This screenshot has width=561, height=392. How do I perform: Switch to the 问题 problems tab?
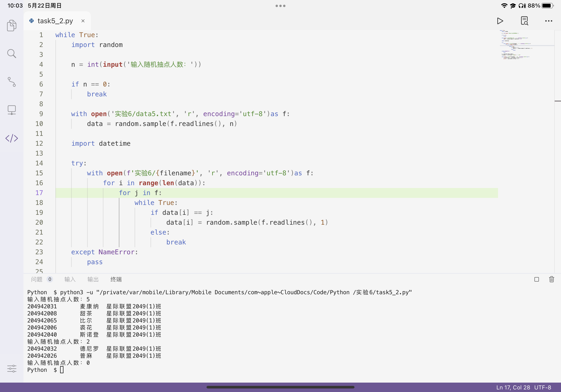(37, 279)
